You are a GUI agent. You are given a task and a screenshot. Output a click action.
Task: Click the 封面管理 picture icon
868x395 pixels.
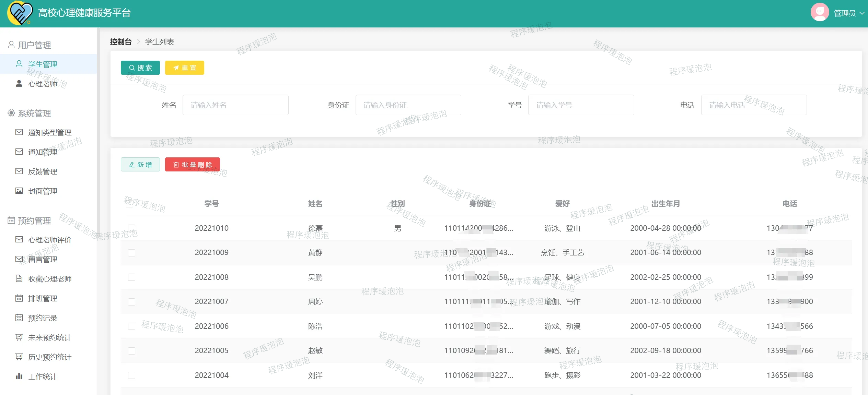coord(19,191)
